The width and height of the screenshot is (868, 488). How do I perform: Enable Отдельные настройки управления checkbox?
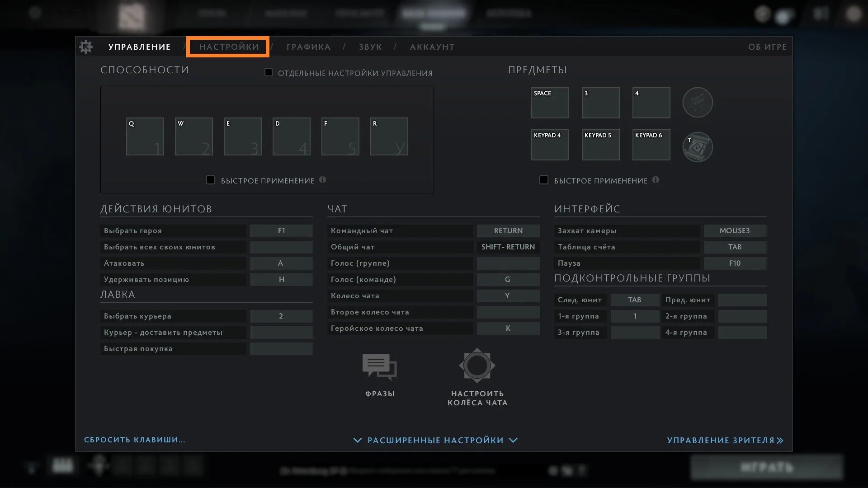coord(269,72)
